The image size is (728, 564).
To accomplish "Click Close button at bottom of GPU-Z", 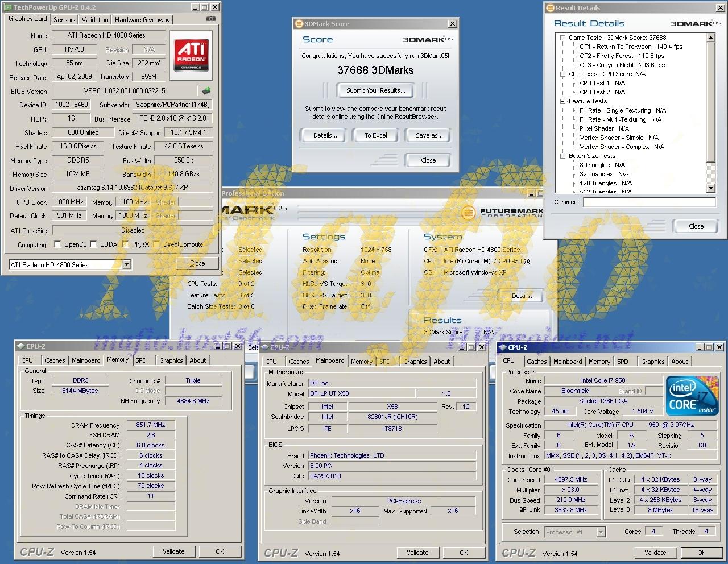I will coord(197,263).
